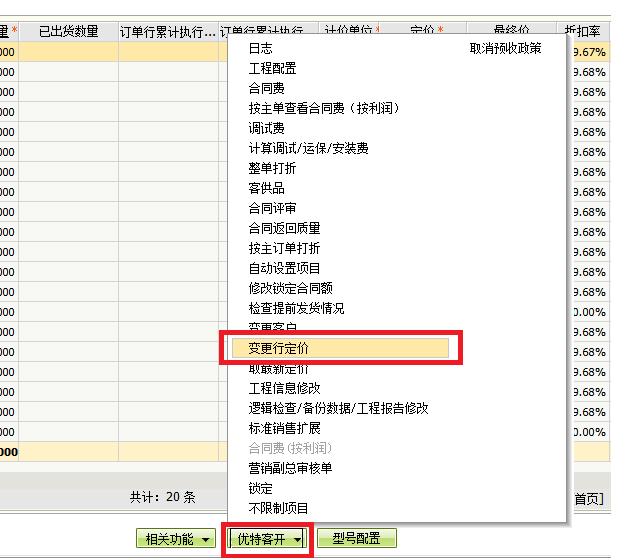Click 取消预收政策 in the menu
Screen dimensions: 617x560
point(505,48)
